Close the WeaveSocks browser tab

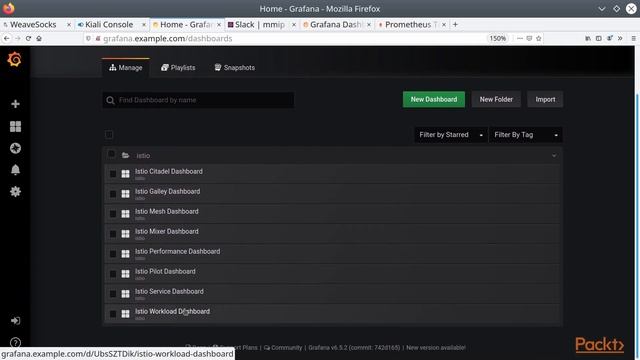click(x=69, y=24)
